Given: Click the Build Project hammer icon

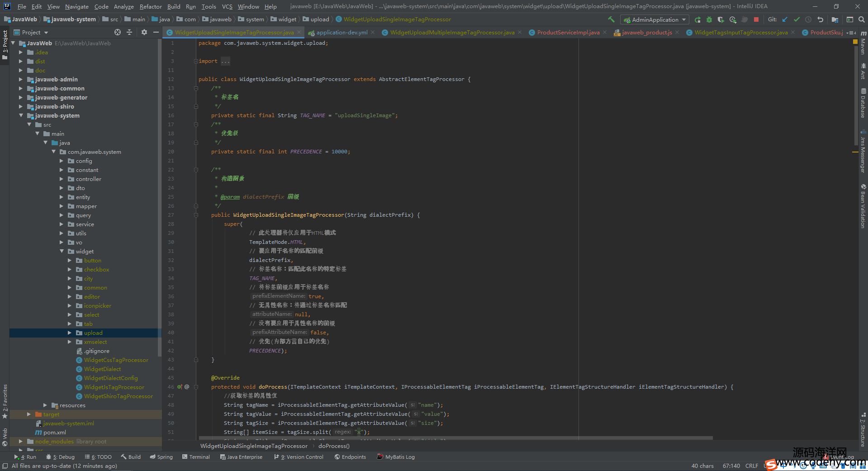Looking at the screenshot, I should click(x=611, y=19).
